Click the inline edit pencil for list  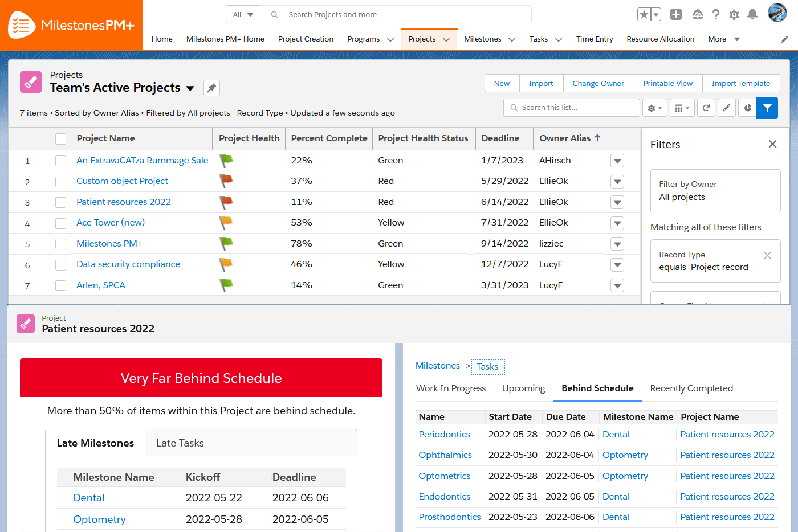click(727, 108)
